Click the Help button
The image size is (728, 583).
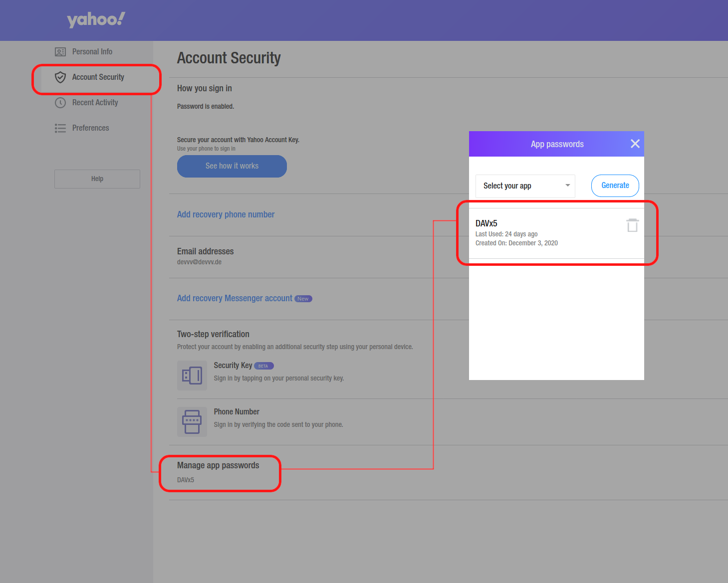coord(97,179)
